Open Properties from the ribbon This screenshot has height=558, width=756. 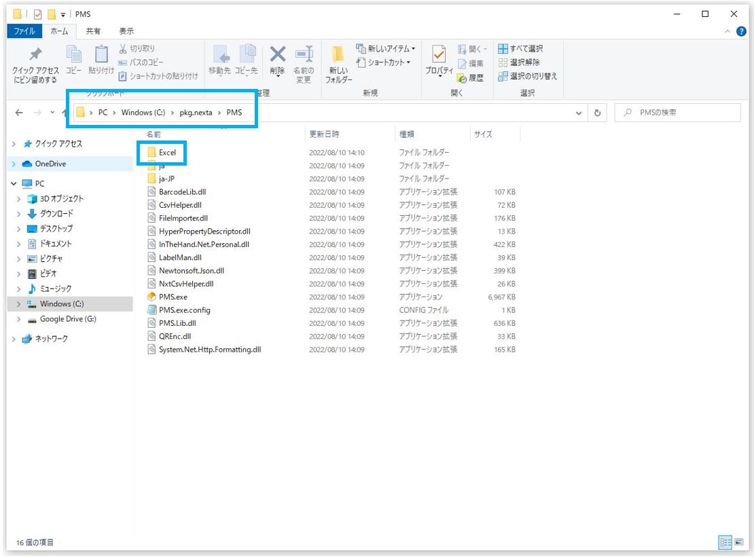pyautogui.click(x=439, y=56)
